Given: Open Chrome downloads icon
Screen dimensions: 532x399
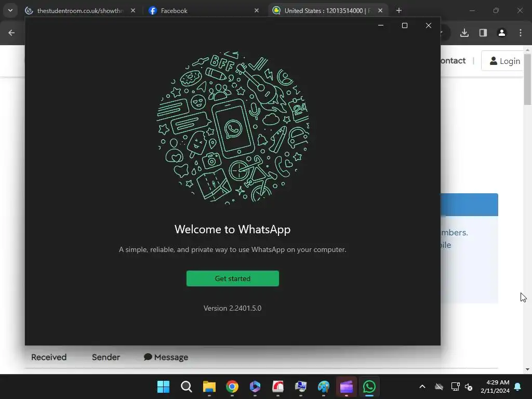Looking at the screenshot, I should tap(464, 33).
